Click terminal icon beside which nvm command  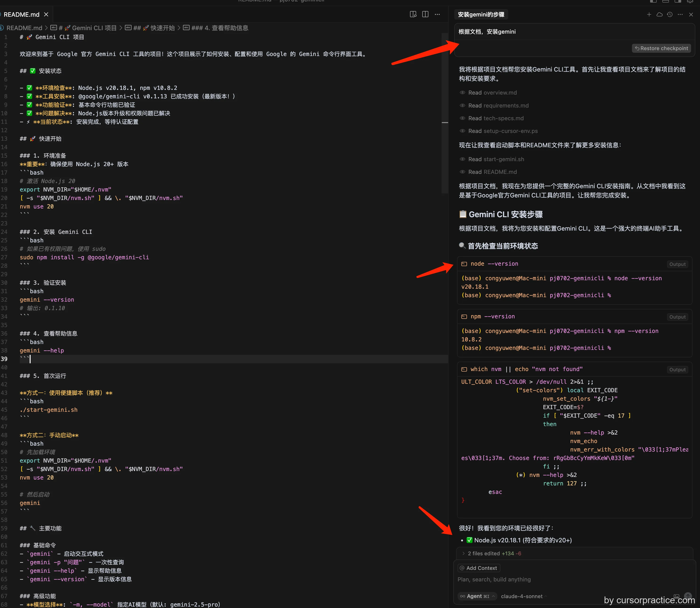click(x=464, y=369)
